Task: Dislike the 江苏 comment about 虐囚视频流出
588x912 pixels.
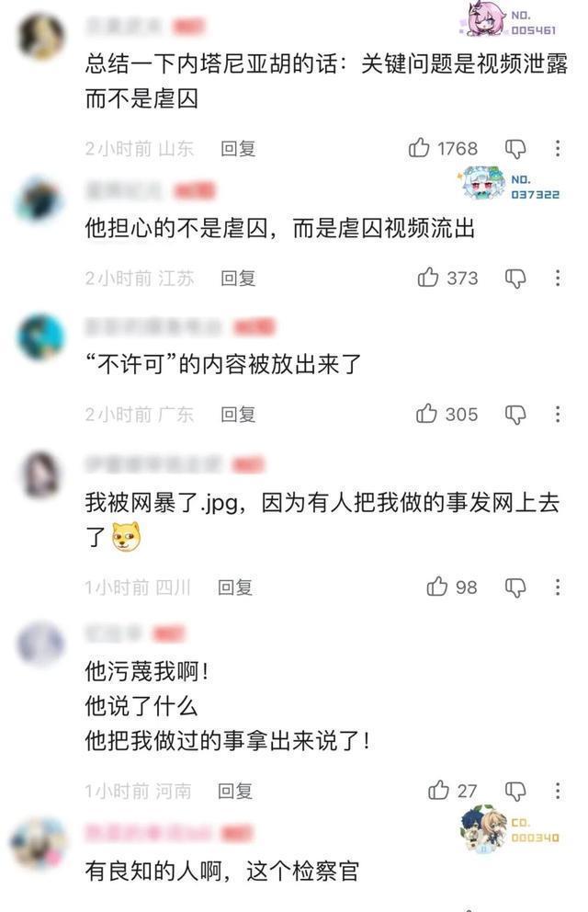Action: pos(514,279)
